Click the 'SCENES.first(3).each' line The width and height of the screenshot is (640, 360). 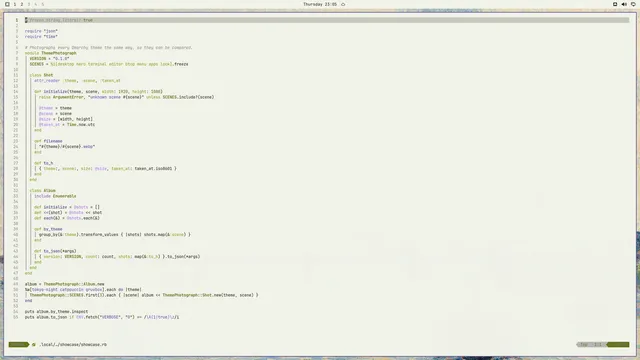tap(144, 295)
